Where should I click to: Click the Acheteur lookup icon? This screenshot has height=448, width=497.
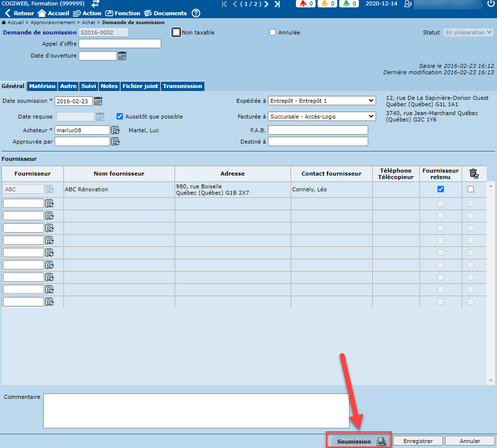click(x=115, y=130)
